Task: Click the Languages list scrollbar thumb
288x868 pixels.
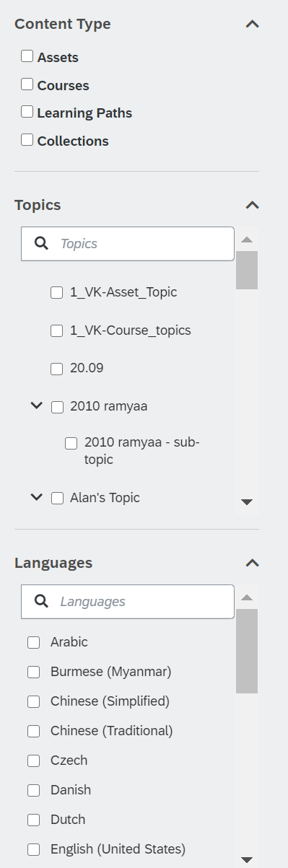Action: [247, 651]
